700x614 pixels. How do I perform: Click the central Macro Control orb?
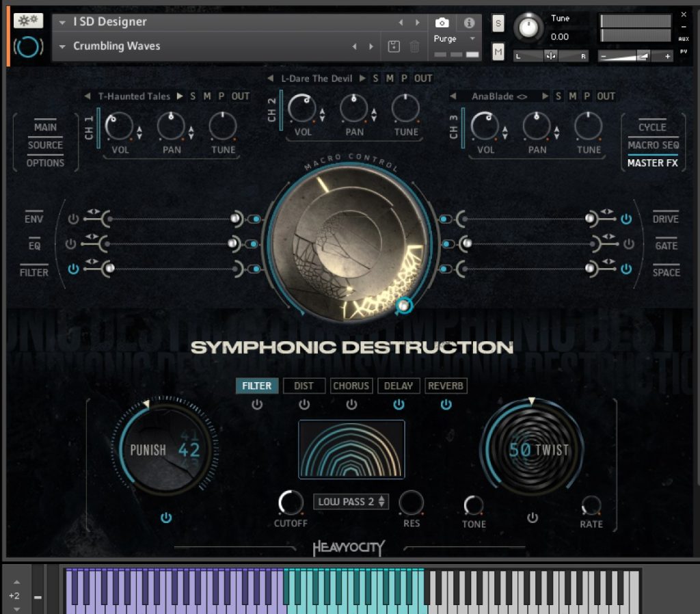(x=350, y=244)
